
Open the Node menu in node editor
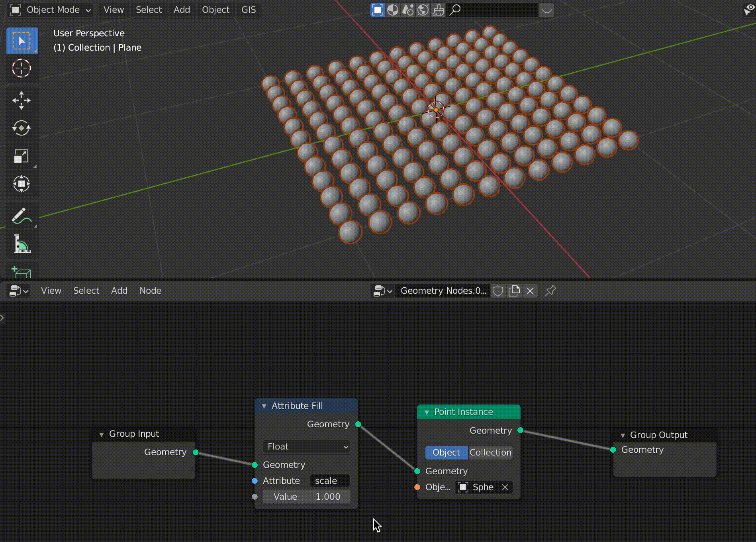(x=150, y=291)
